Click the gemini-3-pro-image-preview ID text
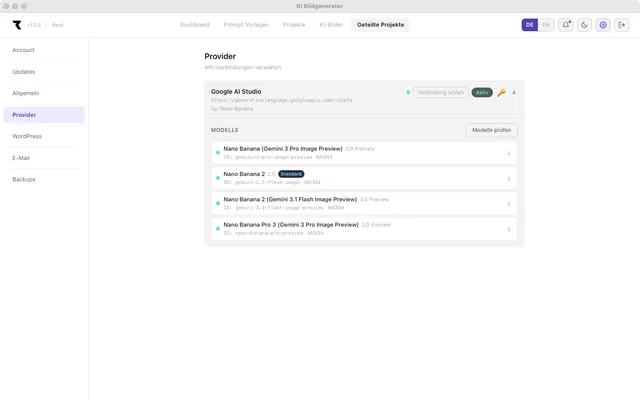 click(x=273, y=157)
